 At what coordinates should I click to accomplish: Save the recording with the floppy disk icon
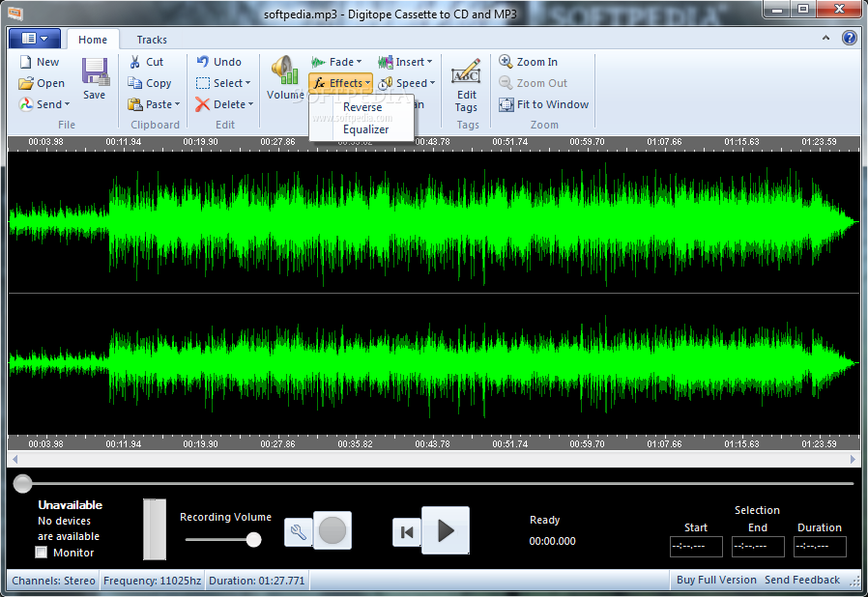click(x=95, y=71)
